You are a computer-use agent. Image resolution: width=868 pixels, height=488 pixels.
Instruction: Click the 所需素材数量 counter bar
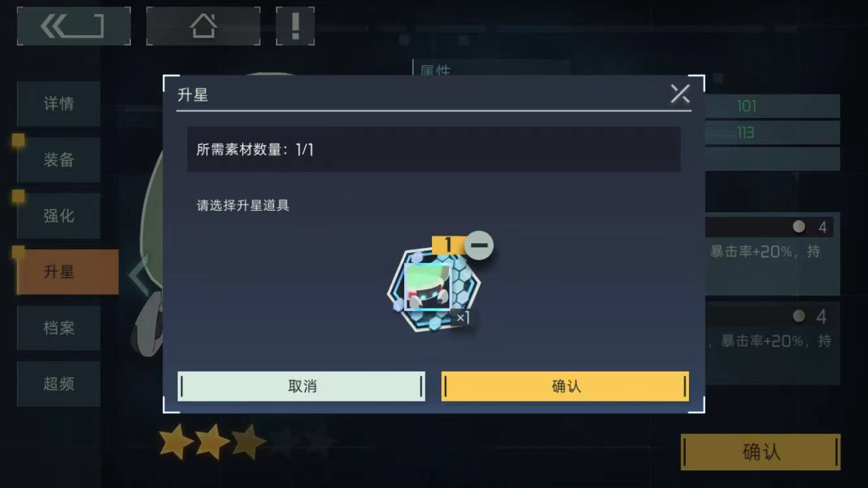[x=434, y=149]
